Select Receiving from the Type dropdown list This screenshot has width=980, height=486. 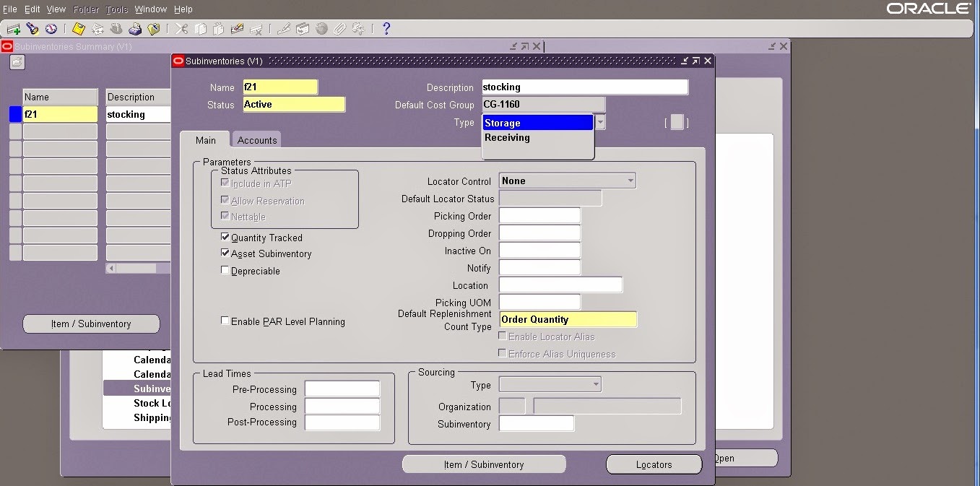tap(508, 137)
